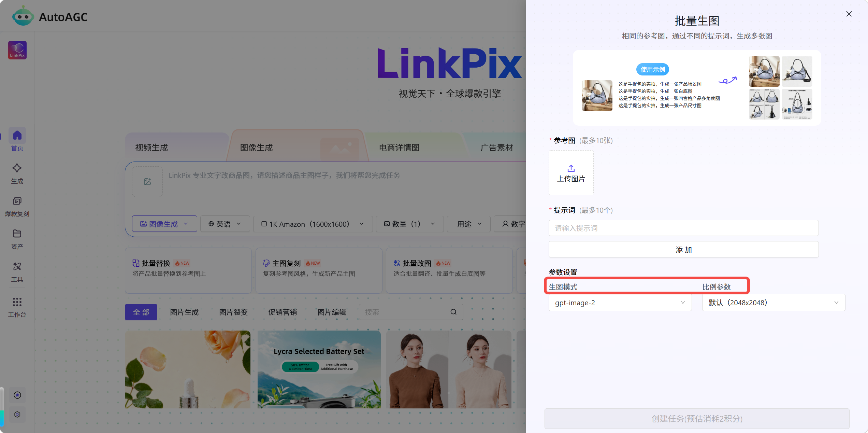Click the magnifier search icon
Image resolution: width=868 pixels, height=433 pixels.
pyautogui.click(x=453, y=312)
